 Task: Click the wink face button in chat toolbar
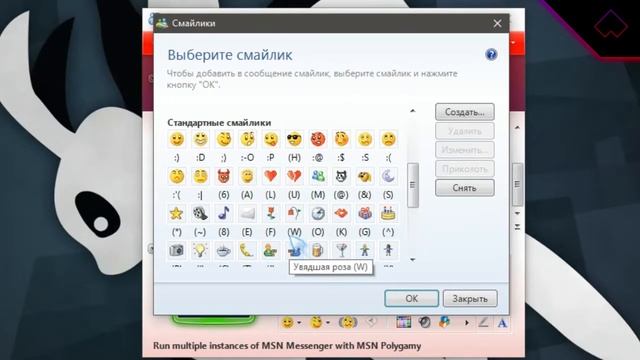click(316, 322)
